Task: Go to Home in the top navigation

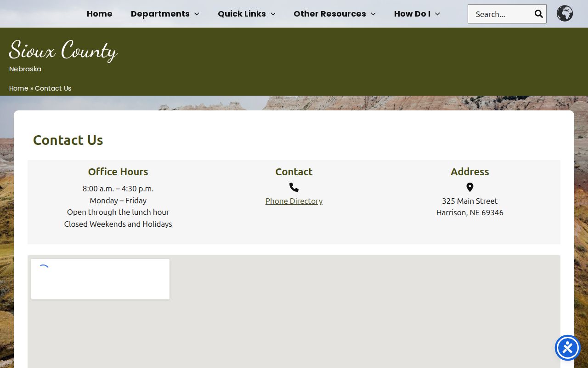Action: (x=99, y=14)
